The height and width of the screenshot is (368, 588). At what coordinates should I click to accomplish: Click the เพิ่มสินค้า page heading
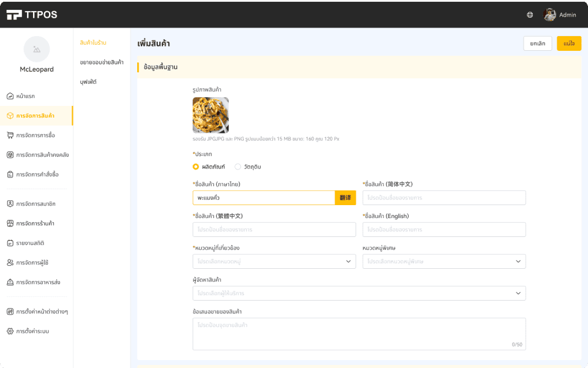point(153,43)
